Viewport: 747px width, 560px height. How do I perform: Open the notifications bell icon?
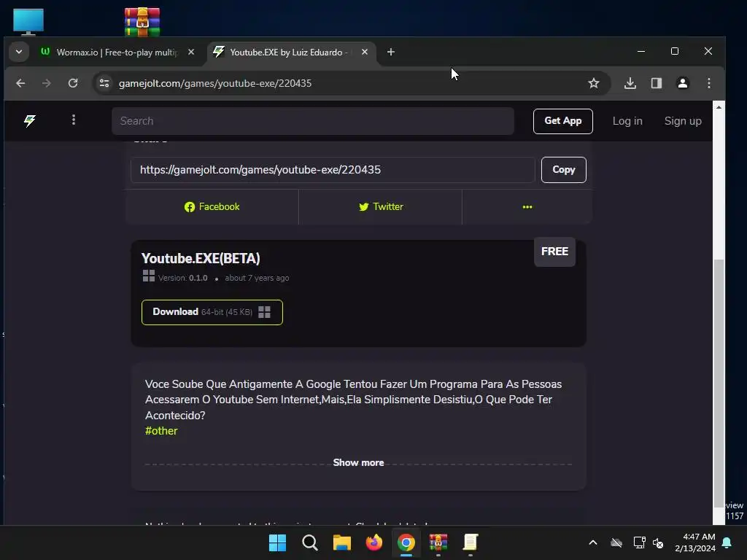727,542
